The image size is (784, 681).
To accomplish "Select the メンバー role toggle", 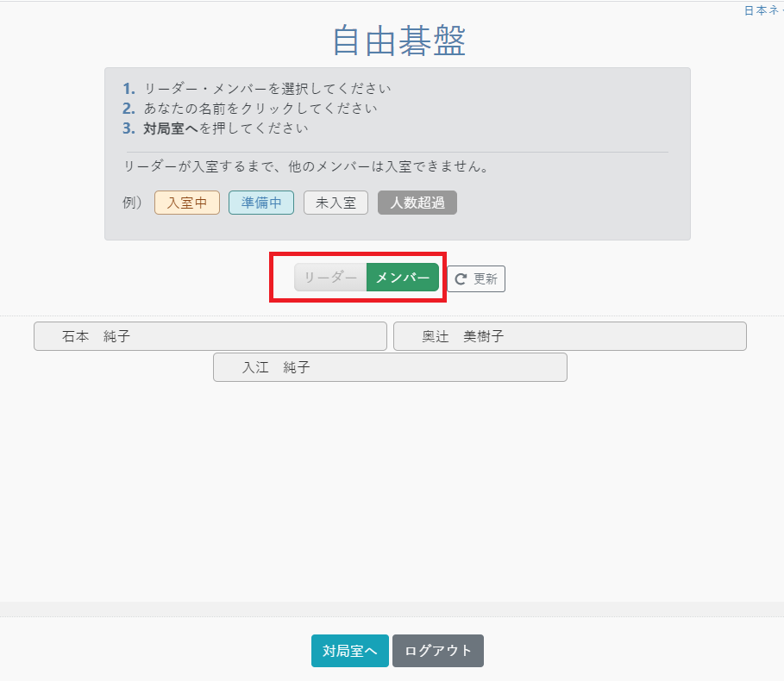I will 402,278.
